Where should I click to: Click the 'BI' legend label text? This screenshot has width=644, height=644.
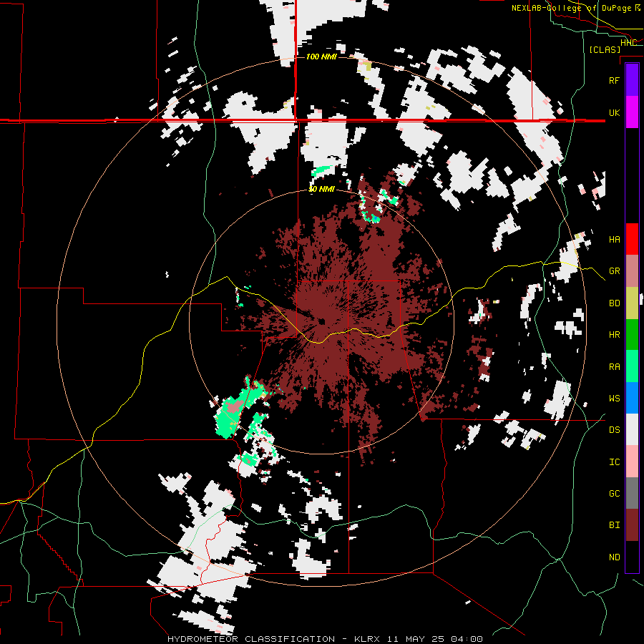pos(614,525)
